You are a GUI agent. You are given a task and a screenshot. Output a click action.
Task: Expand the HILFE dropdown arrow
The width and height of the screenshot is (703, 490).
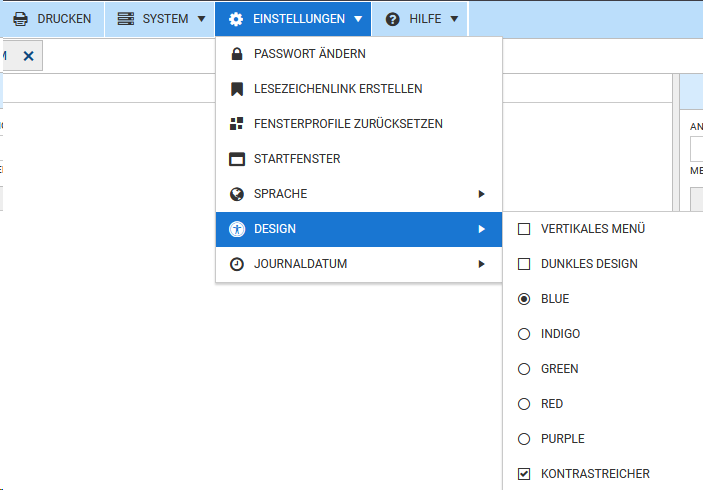(454, 19)
